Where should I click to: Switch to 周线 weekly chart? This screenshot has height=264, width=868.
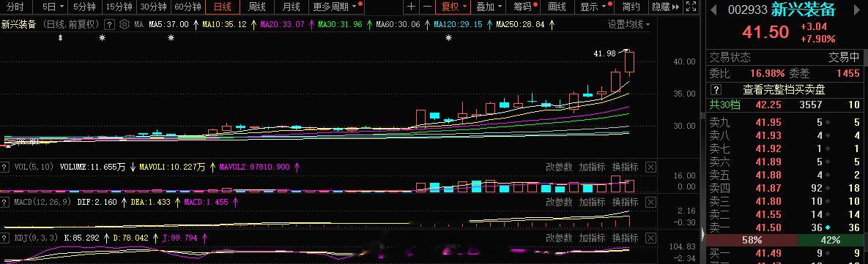257,7
